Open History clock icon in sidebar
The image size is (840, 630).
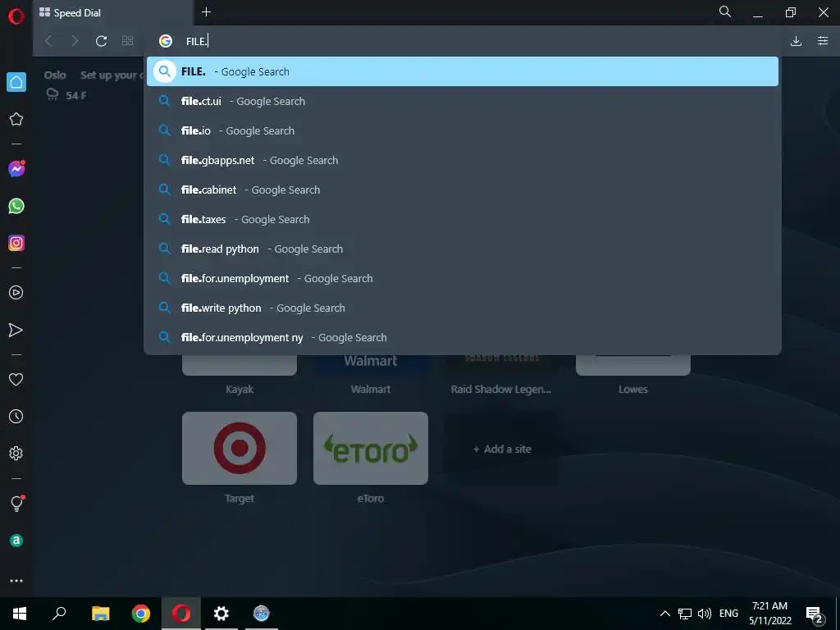coord(16,416)
